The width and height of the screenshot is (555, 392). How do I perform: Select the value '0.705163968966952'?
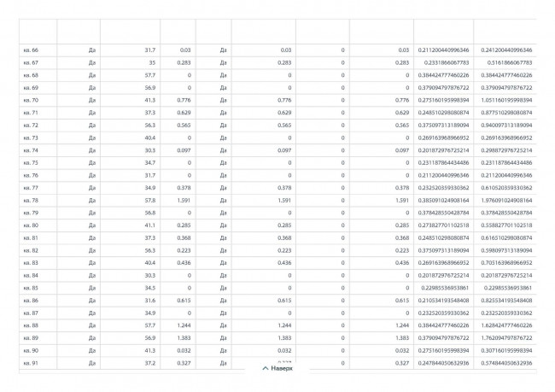click(x=506, y=263)
